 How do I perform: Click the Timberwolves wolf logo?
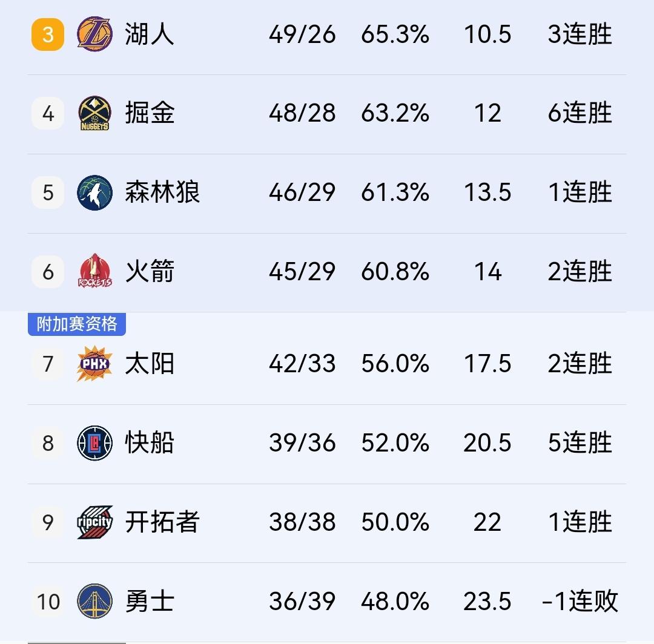click(x=94, y=192)
